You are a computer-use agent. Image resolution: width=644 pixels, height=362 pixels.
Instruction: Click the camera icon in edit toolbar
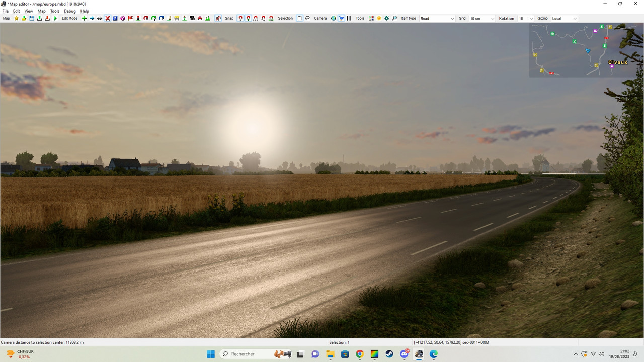pos(192,18)
